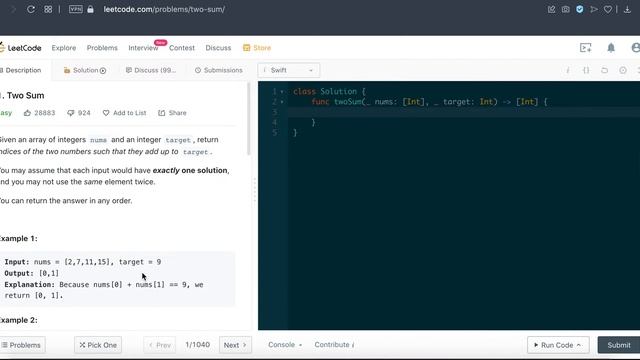Switch to the Solution tab

click(85, 70)
